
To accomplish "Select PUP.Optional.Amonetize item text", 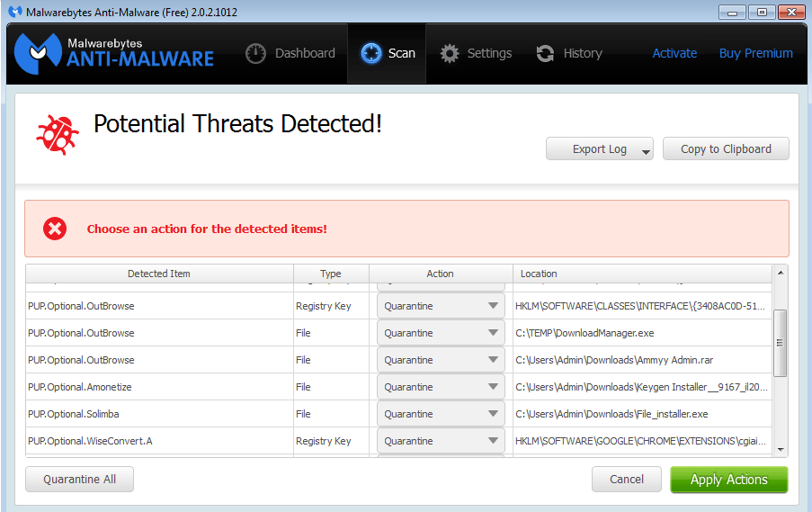I will click(80, 387).
